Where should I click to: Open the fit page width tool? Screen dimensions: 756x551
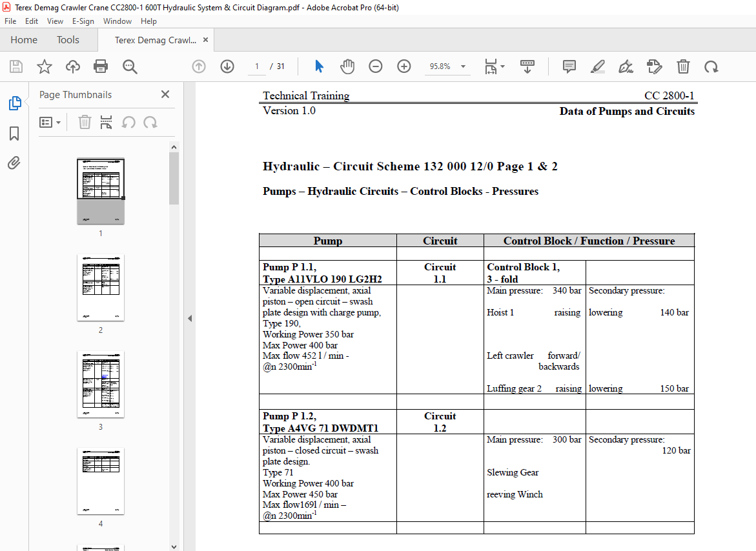pyautogui.click(x=491, y=66)
